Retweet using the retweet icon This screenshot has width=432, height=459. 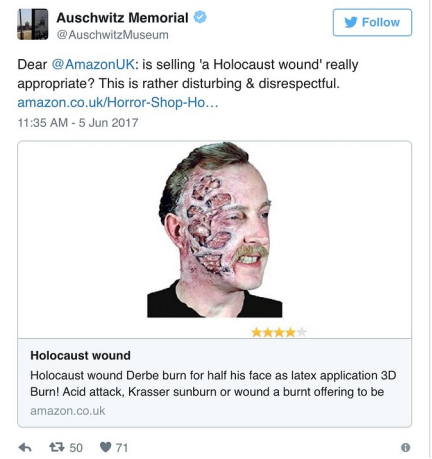(57, 447)
